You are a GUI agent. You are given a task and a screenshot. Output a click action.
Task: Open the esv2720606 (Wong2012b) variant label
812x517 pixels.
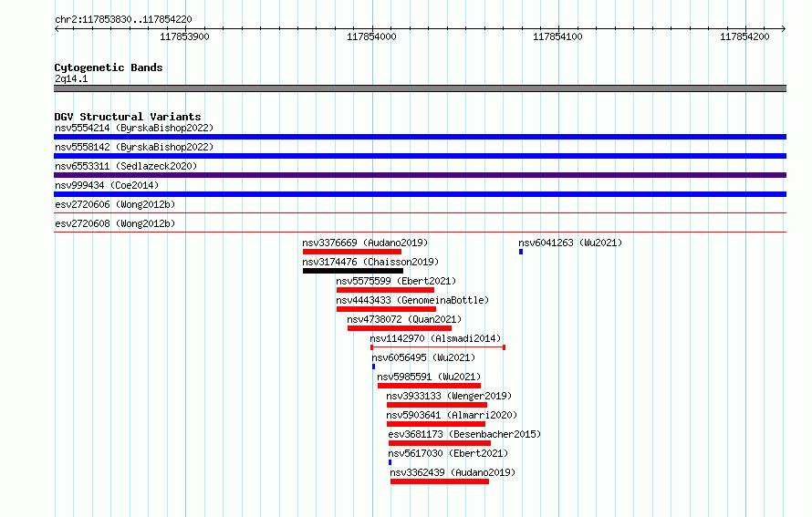(115, 204)
